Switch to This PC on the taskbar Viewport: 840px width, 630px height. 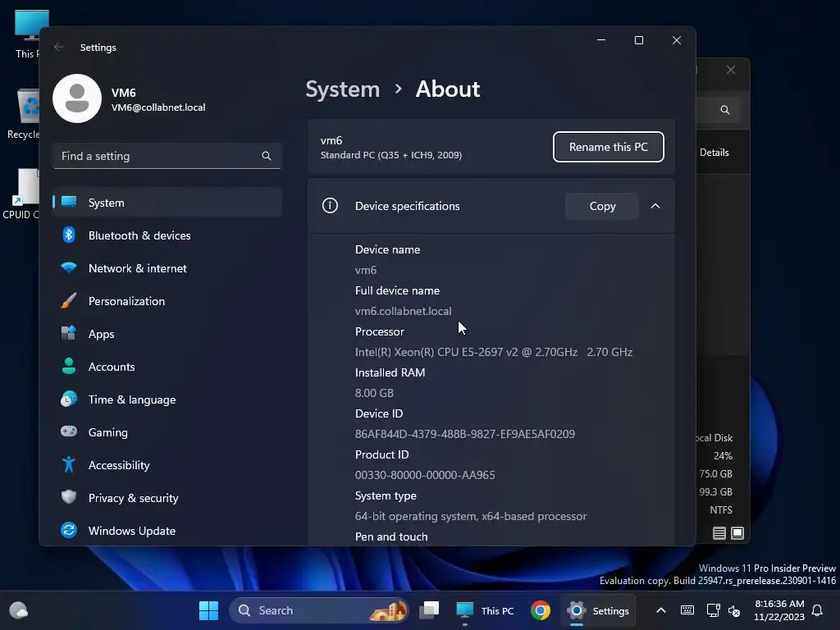coord(485,610)
